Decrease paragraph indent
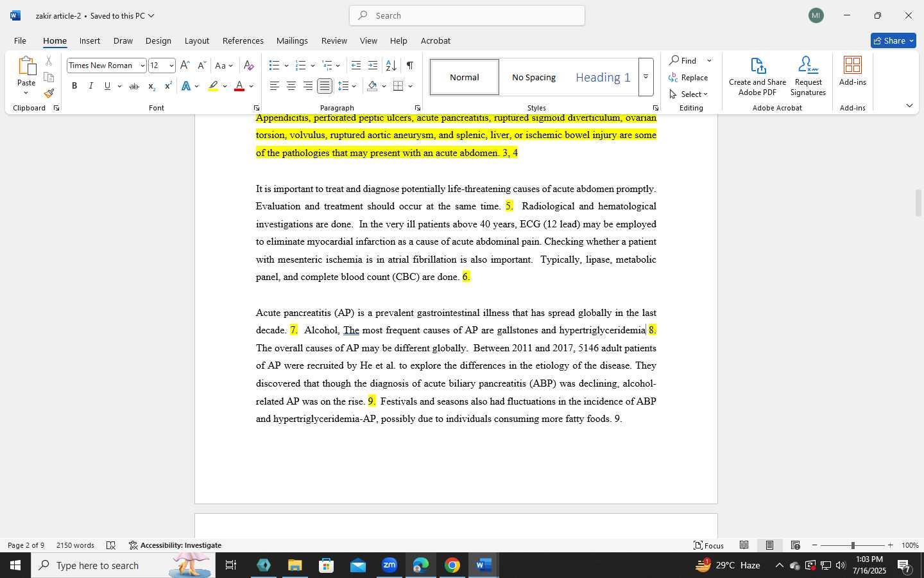The width and height of the screenshot is (924, 578). coord(356,66)
